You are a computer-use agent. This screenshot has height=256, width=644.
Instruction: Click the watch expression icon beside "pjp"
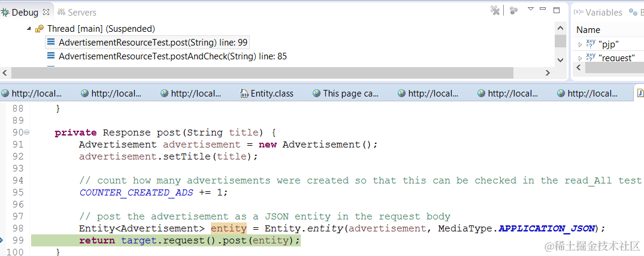tap(591, 44)
